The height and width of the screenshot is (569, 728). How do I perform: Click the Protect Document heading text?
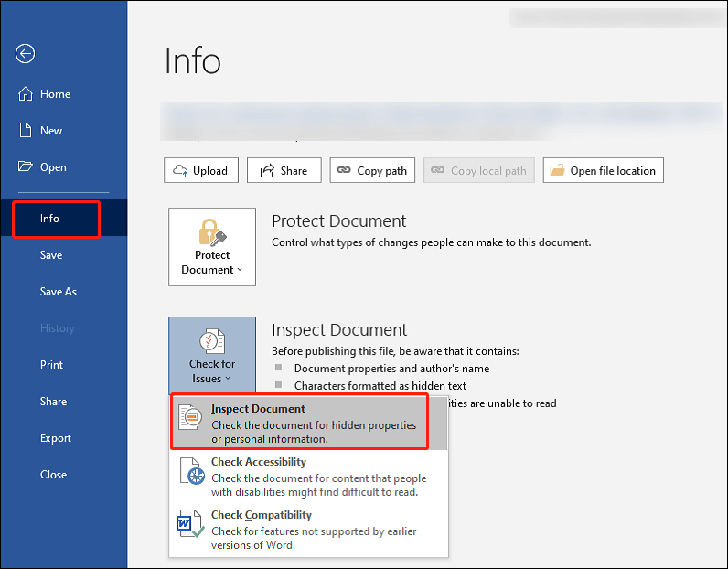point(338,221)
